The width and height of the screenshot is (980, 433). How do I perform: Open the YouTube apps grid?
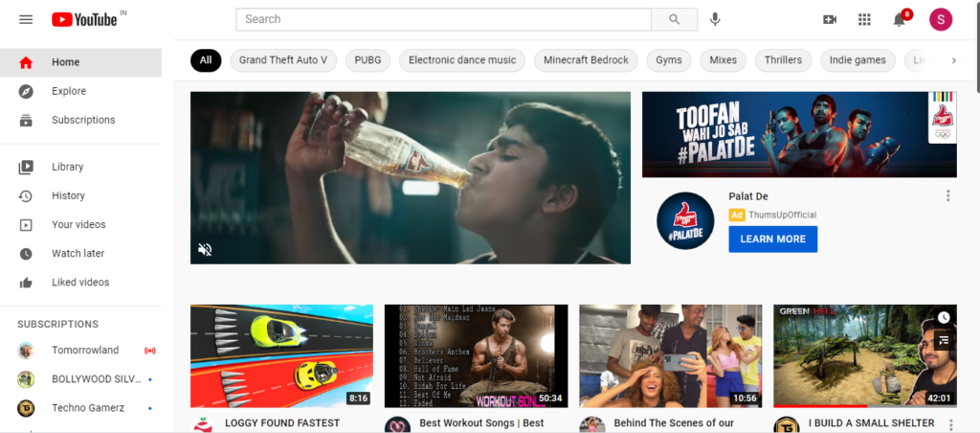click(865, 19)
